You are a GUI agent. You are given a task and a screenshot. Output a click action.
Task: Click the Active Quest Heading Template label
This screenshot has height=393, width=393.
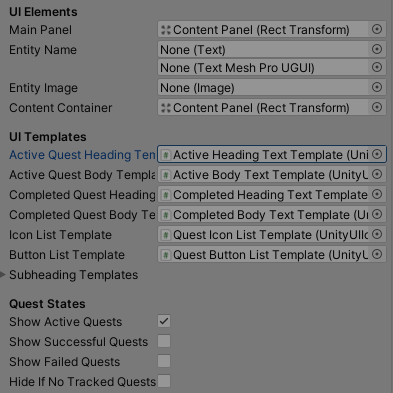(82, 155)
